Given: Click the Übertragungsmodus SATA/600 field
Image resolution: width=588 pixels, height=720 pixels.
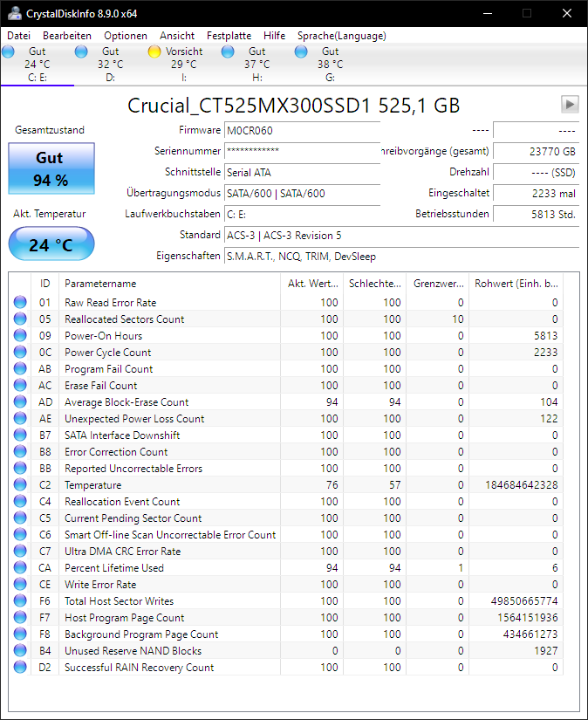Looking at the screenshot, I should coord(302,194).
